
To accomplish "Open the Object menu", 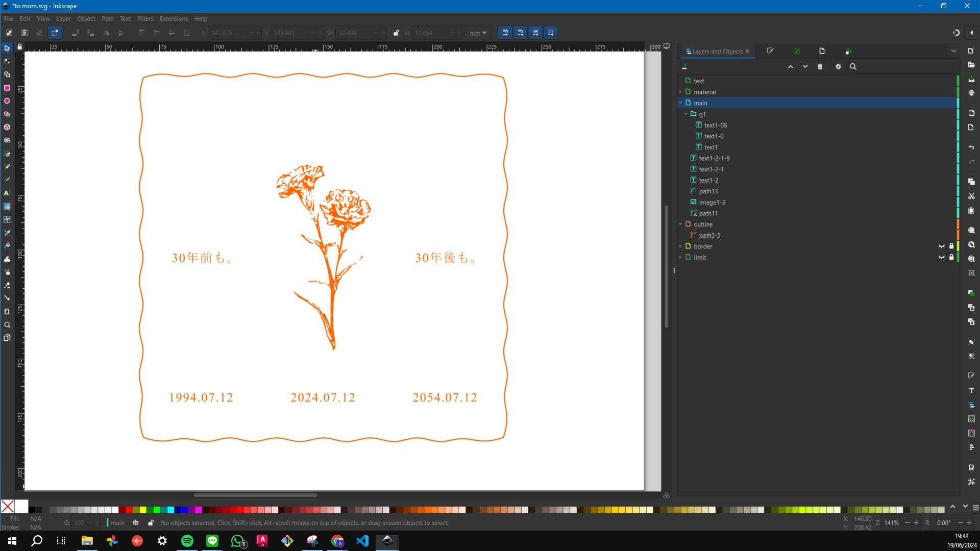I will point(86,18).
